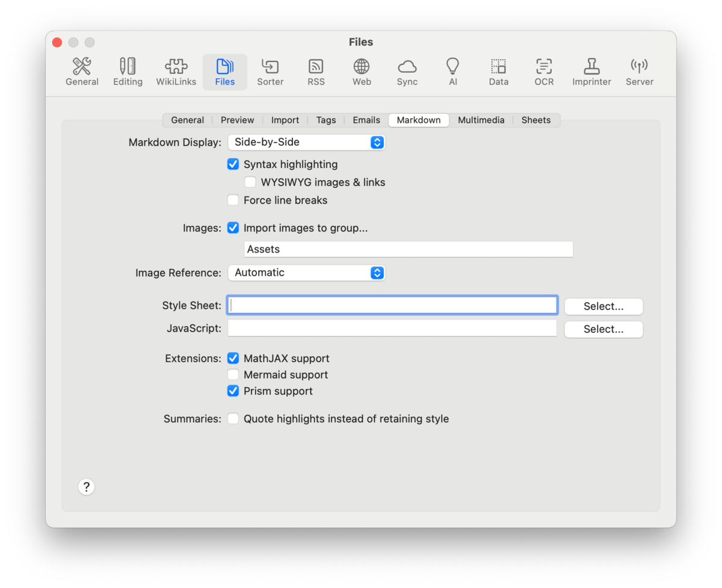Open the AI lightbulb preferences
This screenshot has width=722, height=588.
coord(453,72)
